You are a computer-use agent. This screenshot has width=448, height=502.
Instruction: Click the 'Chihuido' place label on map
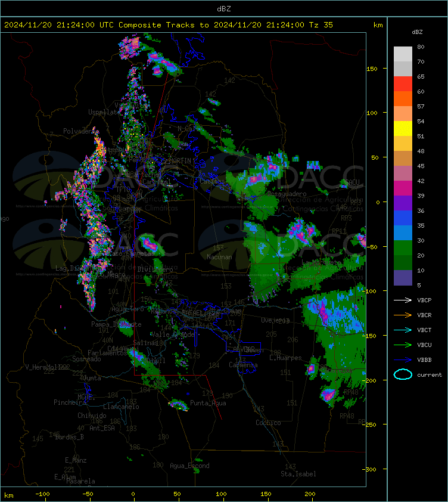tap(92, 415)
